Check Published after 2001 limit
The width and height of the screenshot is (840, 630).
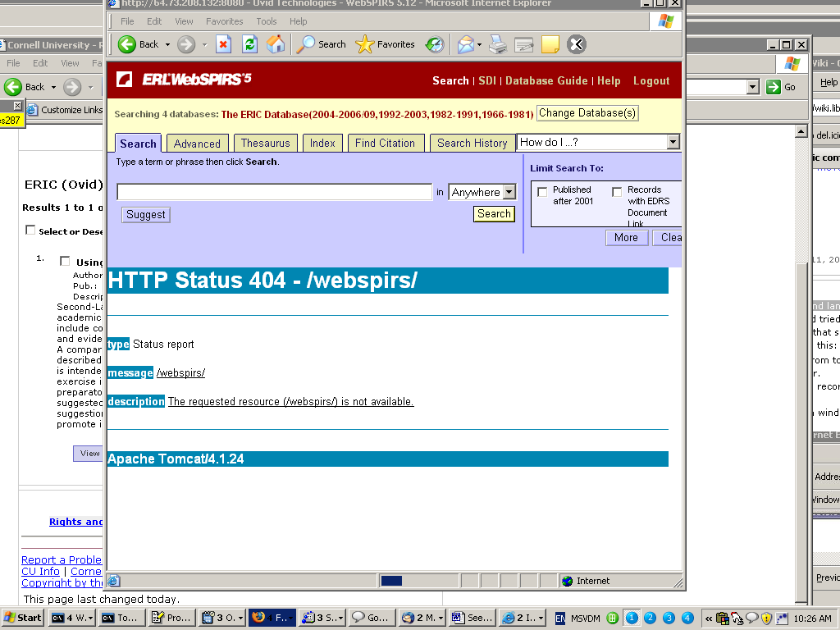point(542,192)
